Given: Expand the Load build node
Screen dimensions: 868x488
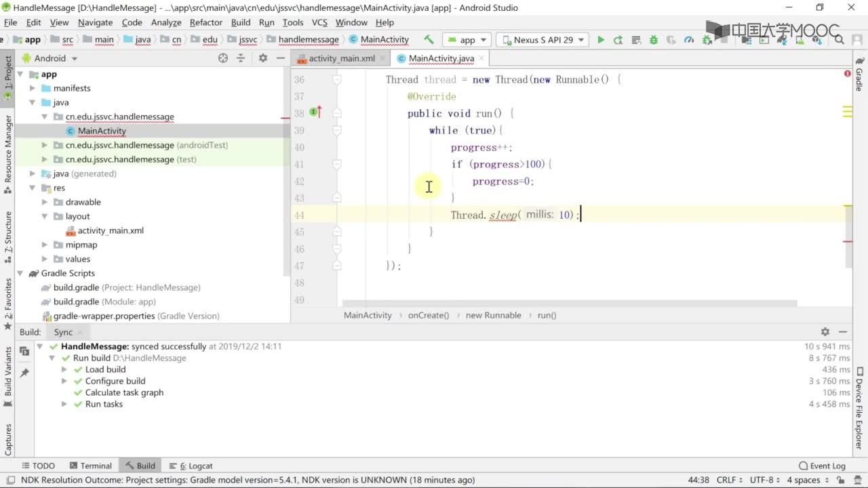Looking at the screenshot, I should (x=64, y=369).
